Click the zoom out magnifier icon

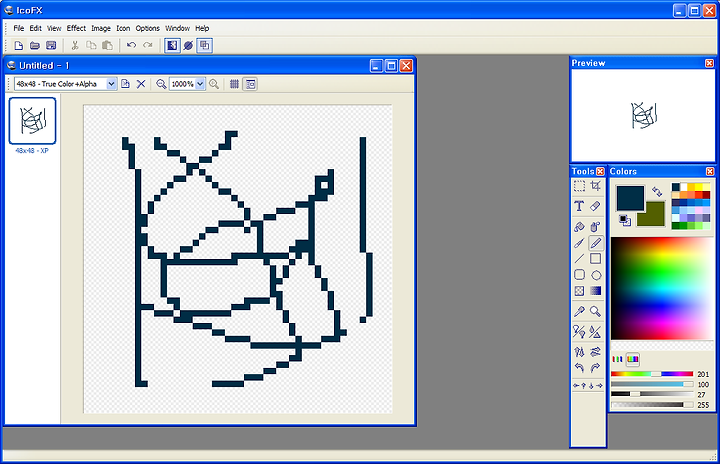(x=161, y=84)
